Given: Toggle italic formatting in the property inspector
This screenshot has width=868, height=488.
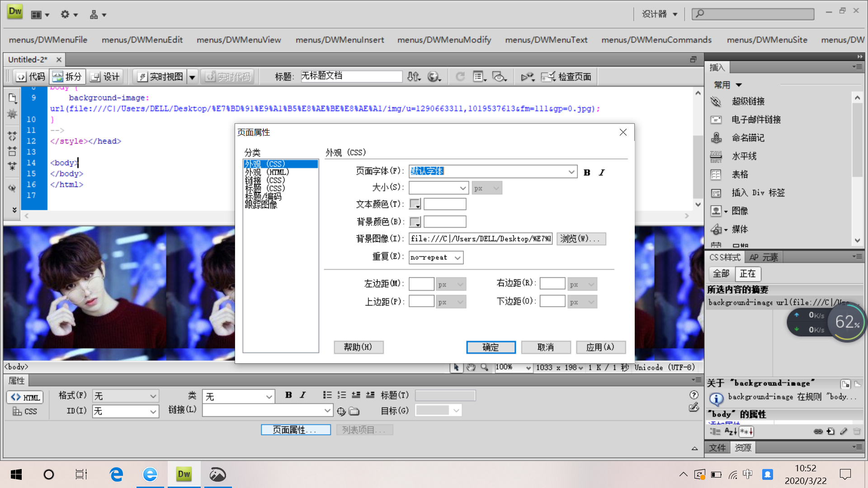Looking at the screenshot, I should (x=302, y=395).
